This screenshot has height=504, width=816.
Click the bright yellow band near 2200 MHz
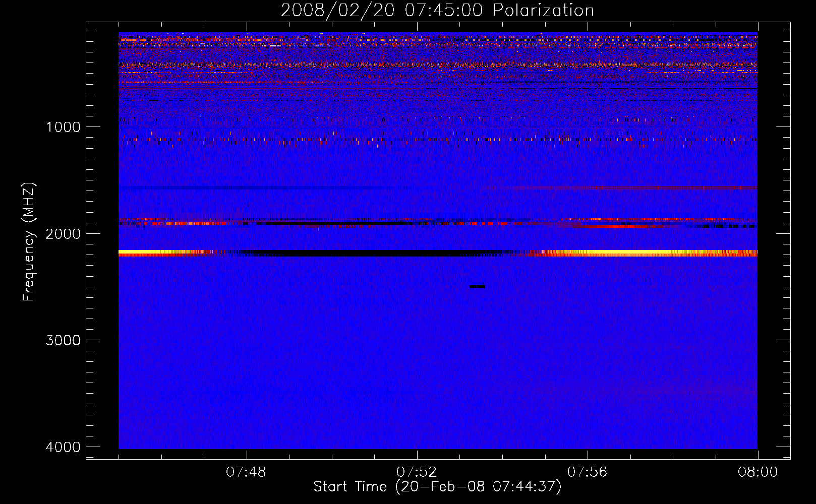tap(438, 253)
